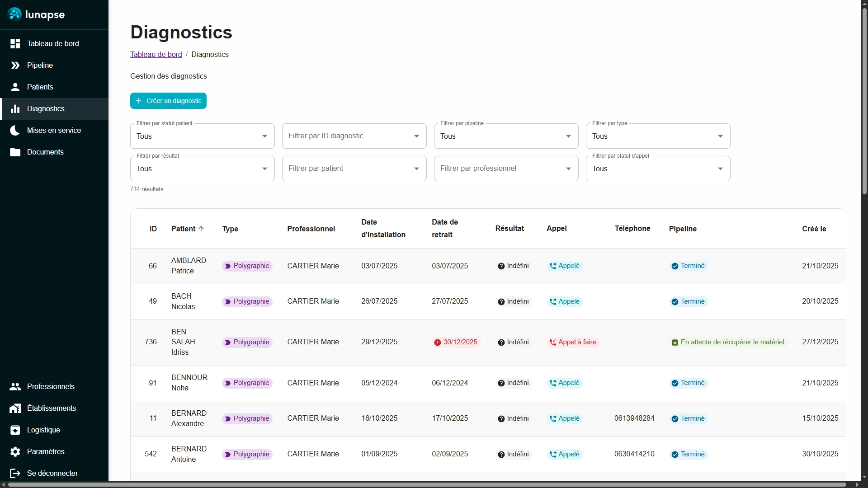
Task: Go to Patients in the sidebar menu
Action: 40,87
